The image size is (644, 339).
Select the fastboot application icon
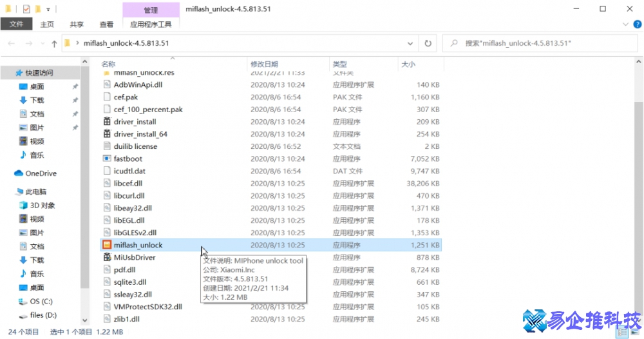[x=107, y=159]
